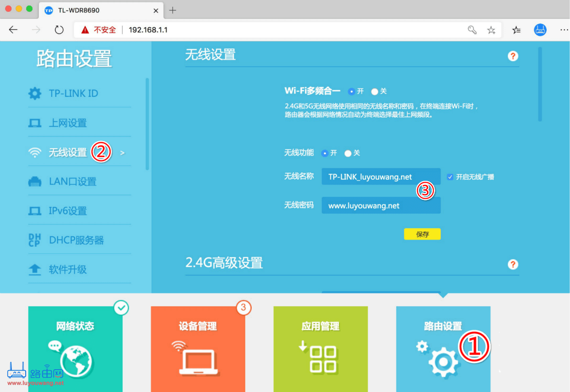
Task: Open 上网设置 via its monitor icon
Action: coord(35,122)
